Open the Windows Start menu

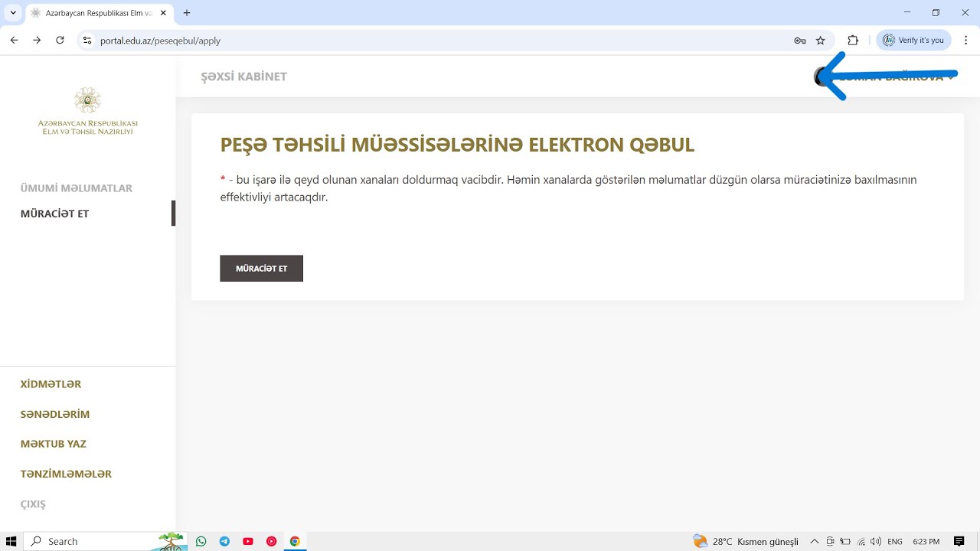click(11, 541)
